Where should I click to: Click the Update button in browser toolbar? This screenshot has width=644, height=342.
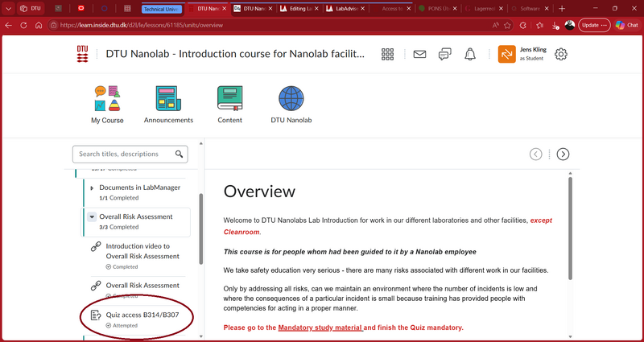594,25
